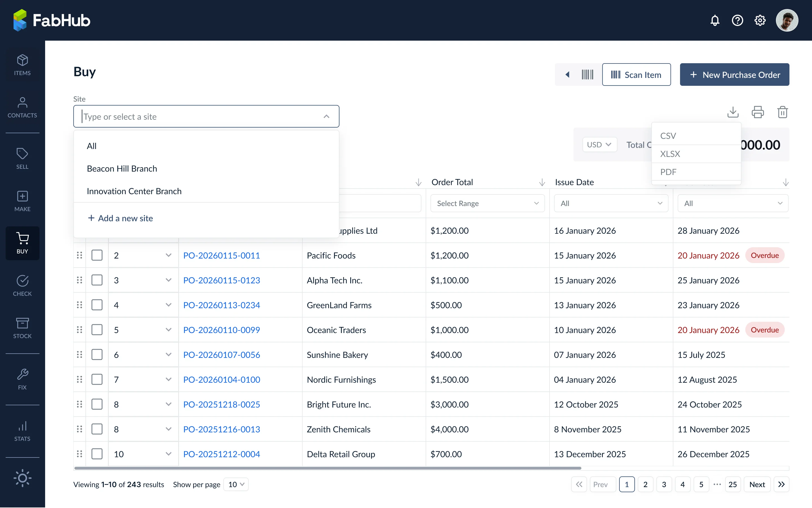The width and height of the screenshot is (812, 508).
Task: Select All in site list
Action: click(206, 146)
